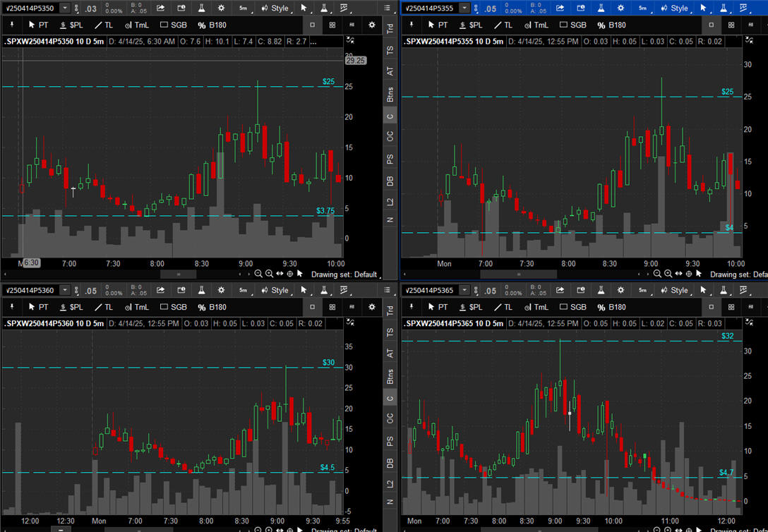
Task: Open chart settings gear in P5360 top toolbar
Action: click(222, 290)
